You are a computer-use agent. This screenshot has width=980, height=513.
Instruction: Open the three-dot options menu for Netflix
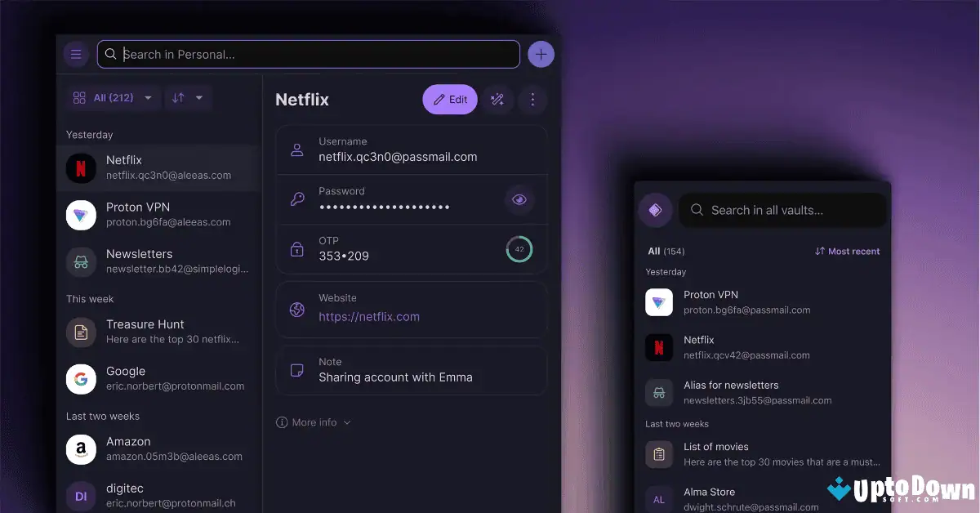click(x=532, y=99)
